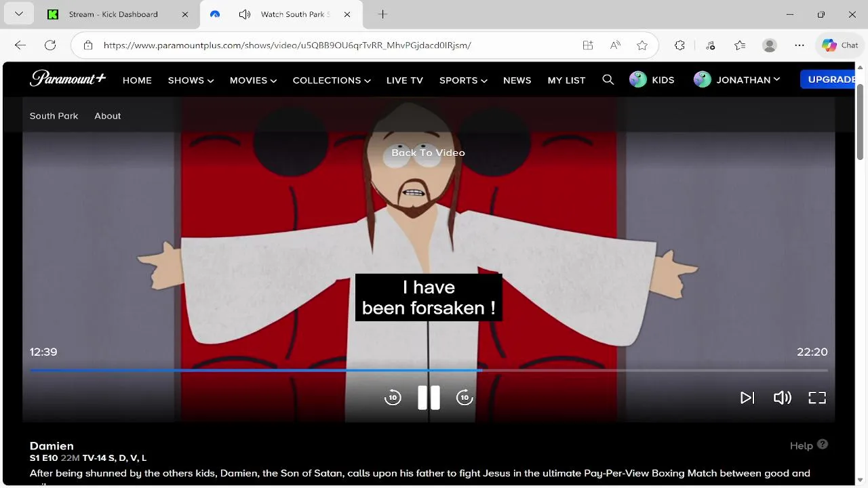Open the Help link

coord(801,445)
